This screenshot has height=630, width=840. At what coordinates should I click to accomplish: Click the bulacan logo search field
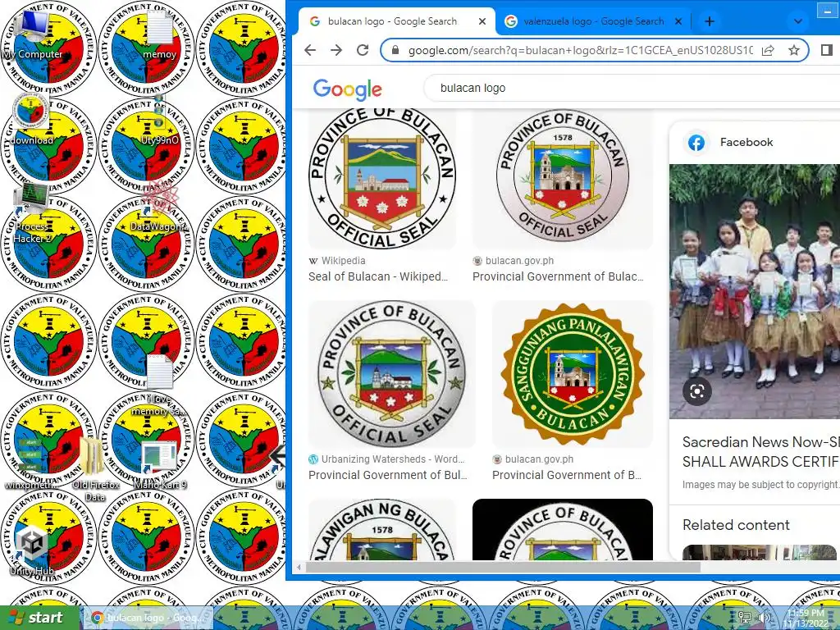(632, 88)
